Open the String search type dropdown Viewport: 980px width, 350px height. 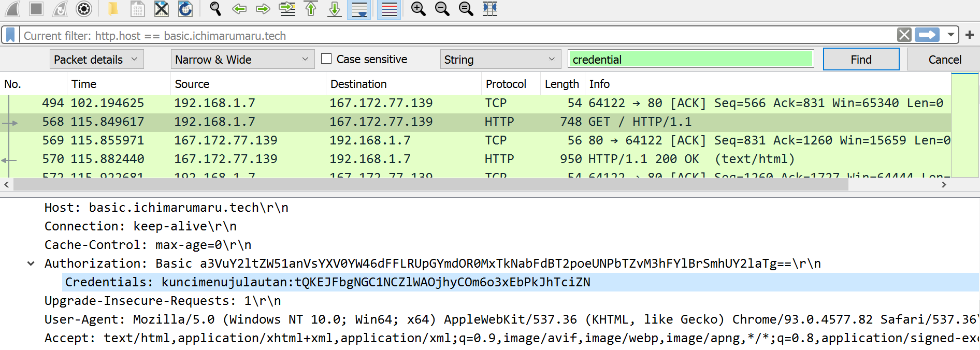[x=501, y=60]
